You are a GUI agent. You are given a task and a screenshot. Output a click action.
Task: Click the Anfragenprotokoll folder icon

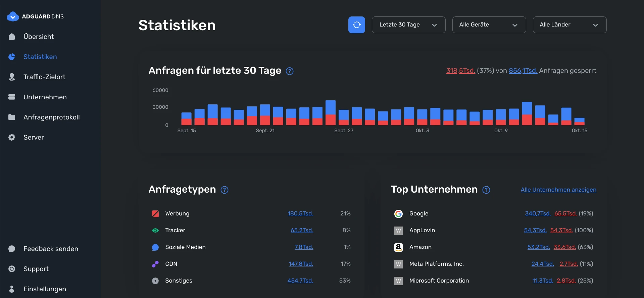click(12, 117)
